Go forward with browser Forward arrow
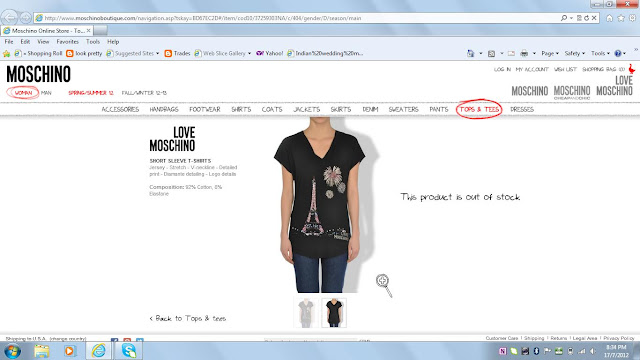 click(x=26, y=18)
